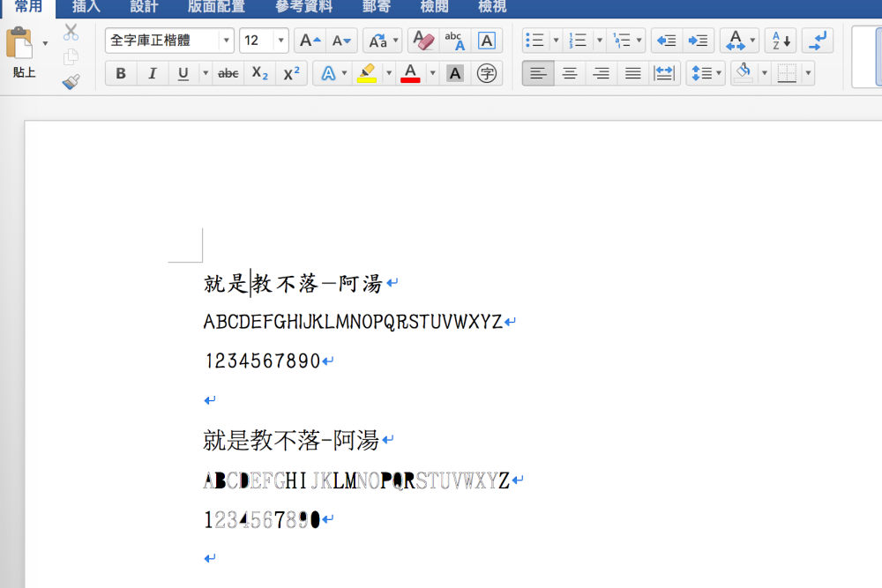This screenshot has width=882, height=588.
Task: Select the Format Painter brush
Action: click(71, 81)
